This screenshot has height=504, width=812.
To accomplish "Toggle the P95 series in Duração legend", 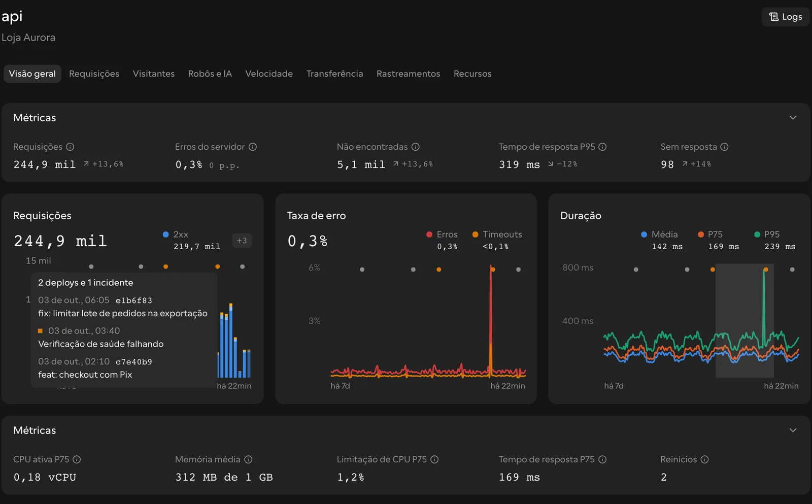I will (757, 234).
